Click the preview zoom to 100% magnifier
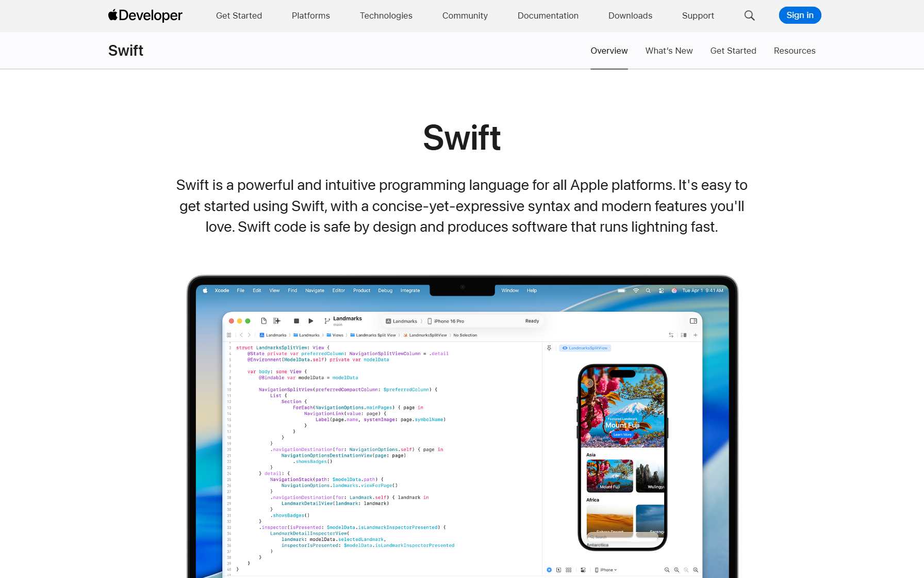The height and width of the screenshot is (578, 924). [x=676, y=570]
